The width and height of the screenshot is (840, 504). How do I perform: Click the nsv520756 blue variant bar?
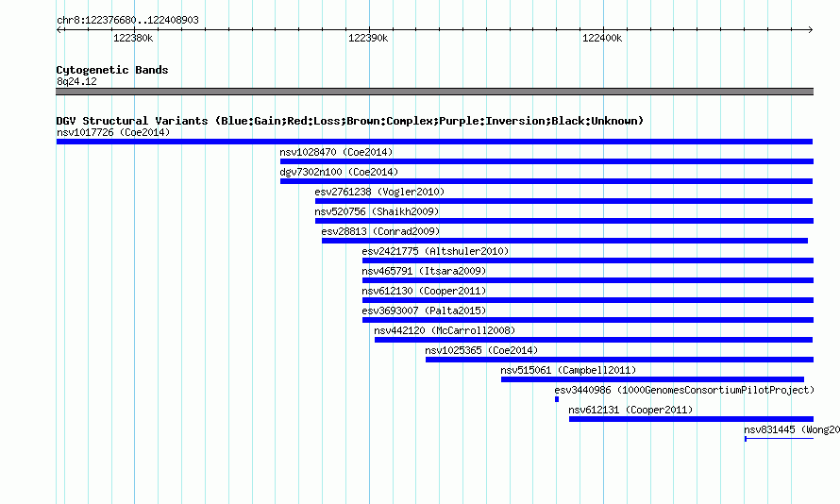point(564,221)
